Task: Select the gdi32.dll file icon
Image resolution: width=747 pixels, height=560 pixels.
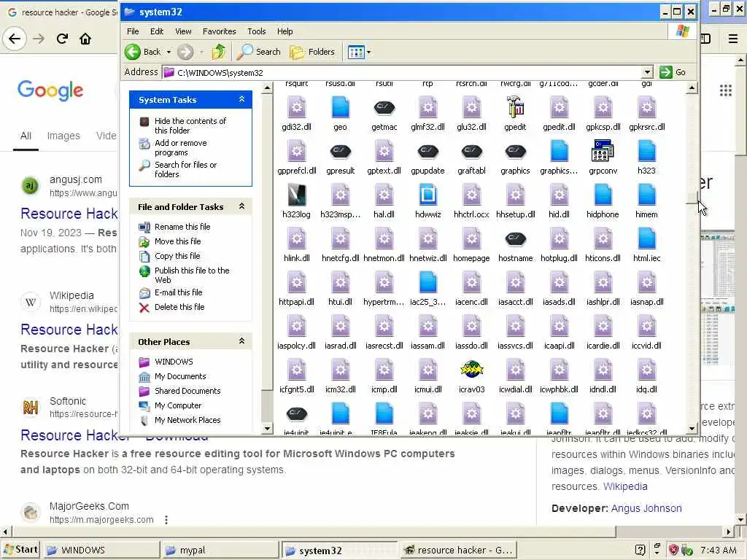Action: [x=296, y=107]
